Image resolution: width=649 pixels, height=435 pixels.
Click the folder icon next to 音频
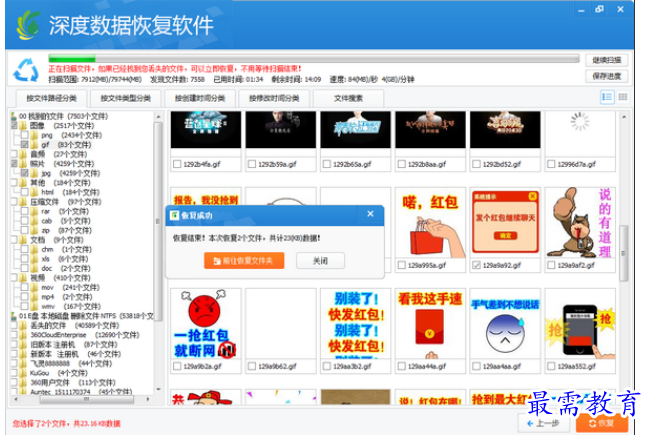coord(24,154)
